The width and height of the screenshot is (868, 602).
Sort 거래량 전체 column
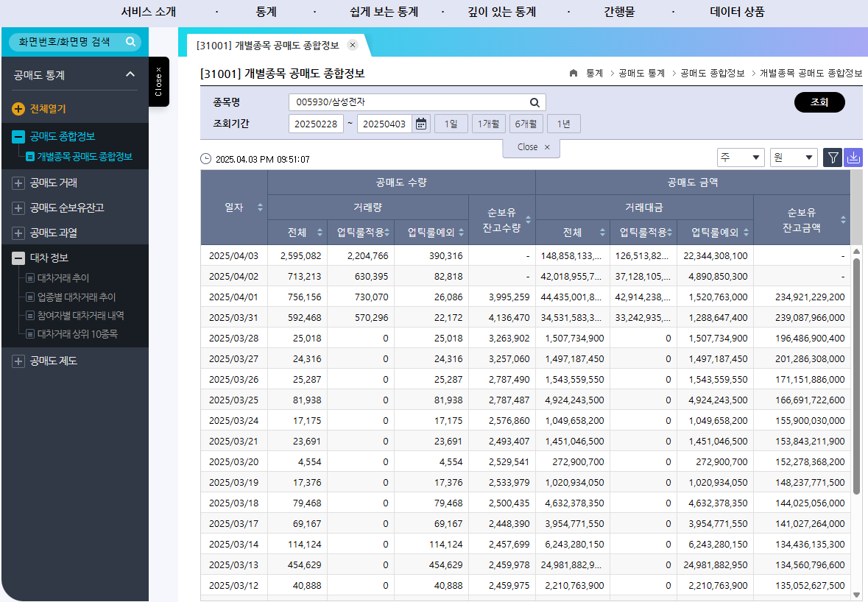tap(320, 233)
